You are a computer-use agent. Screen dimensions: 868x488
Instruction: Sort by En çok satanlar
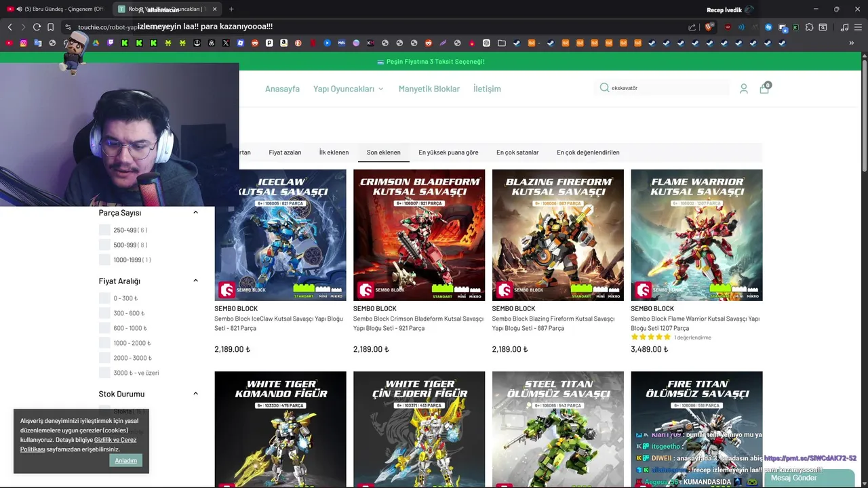(x=517, y=152)
